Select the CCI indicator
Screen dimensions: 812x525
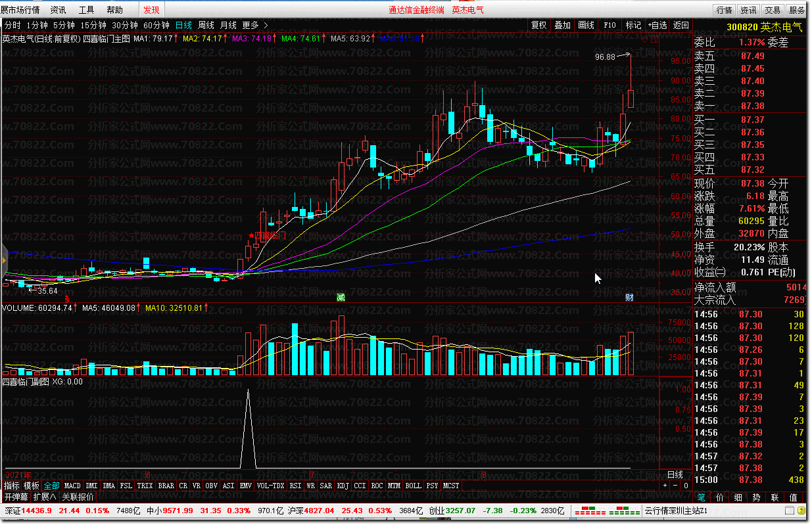[360, 486]
